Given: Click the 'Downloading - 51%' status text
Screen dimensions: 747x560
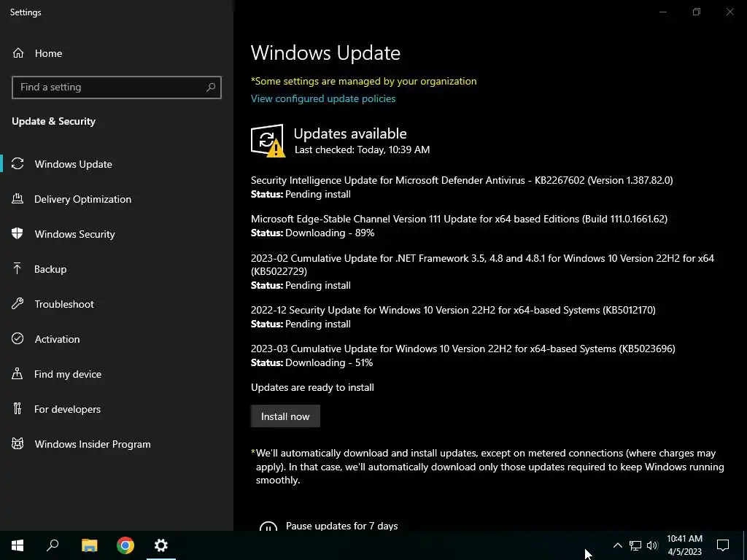Looking at the screenshot, I should click(x=329, y=362).
